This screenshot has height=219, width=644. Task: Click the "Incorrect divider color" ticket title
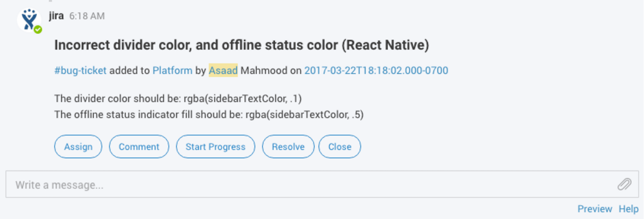pos(241,45)
